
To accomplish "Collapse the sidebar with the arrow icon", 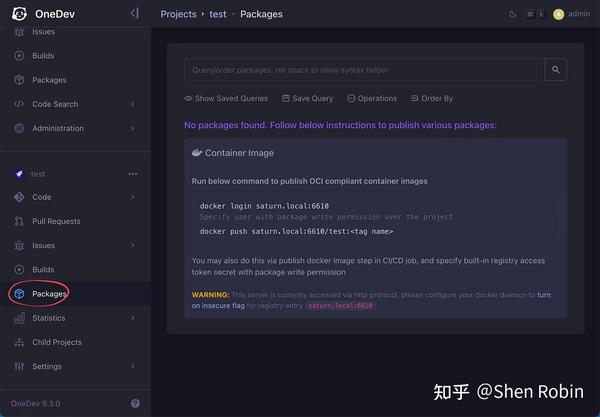I will pyautogui.click(x=134, y=14).
